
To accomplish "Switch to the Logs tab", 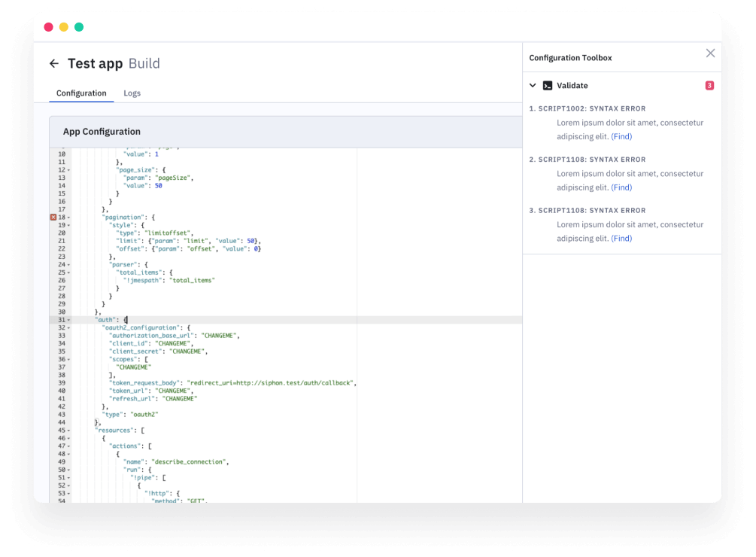I will 132,93.
